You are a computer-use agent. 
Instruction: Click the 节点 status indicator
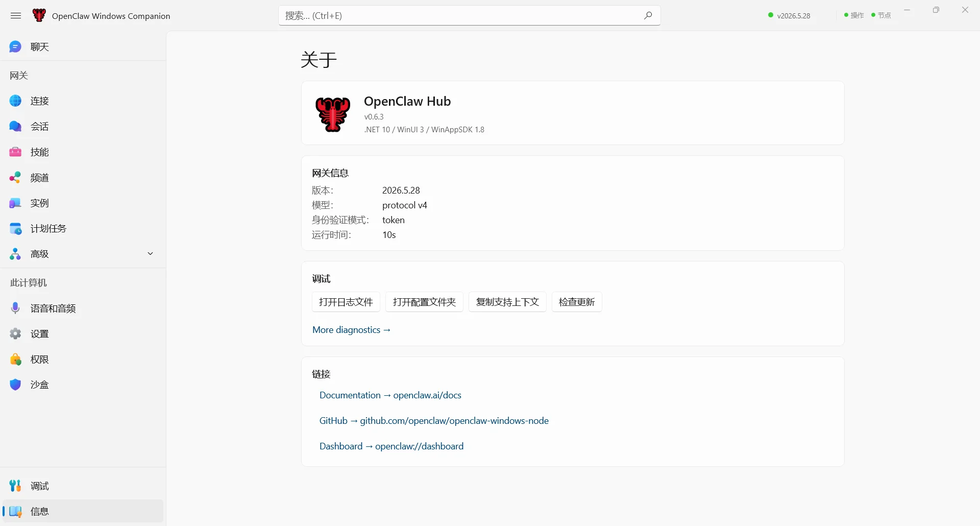(881, 15)
